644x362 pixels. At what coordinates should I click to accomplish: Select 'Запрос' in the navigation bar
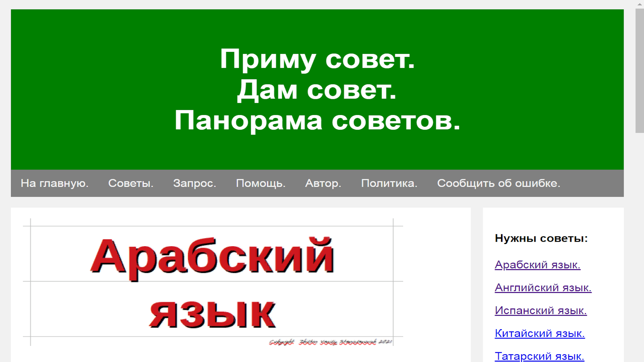click(x=195, y=183)
